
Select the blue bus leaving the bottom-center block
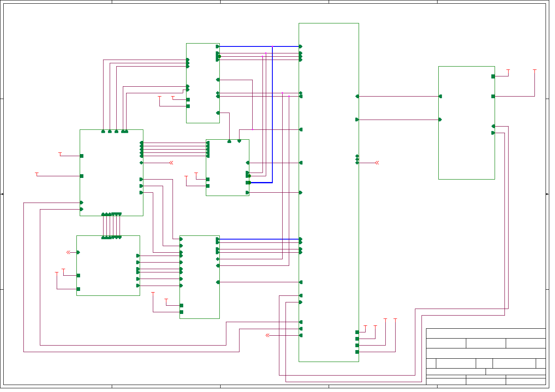pos(260,239)
